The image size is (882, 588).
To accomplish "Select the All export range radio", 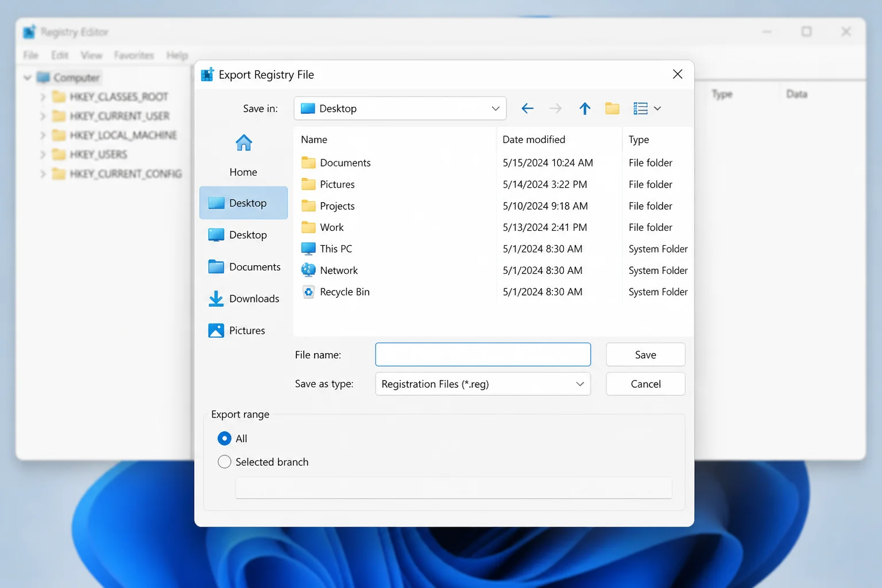I will (x=225, y=439).
